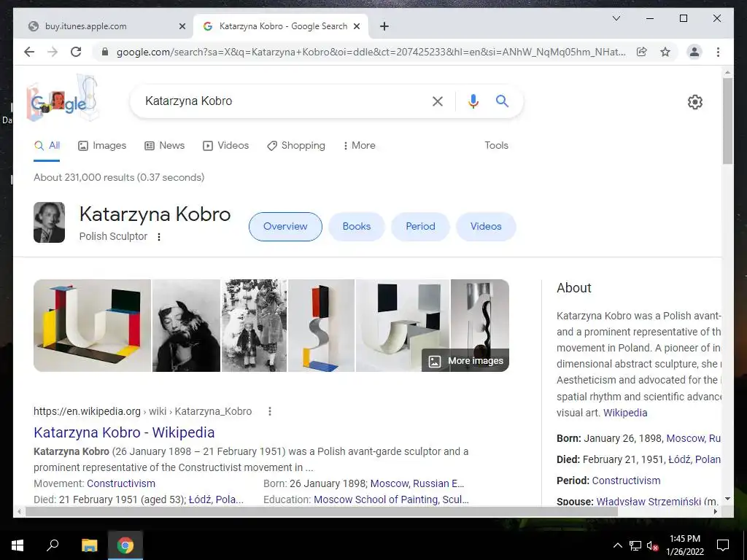Open the search Tools options
The width and height of the screenshot is (747, 560).
496,146
